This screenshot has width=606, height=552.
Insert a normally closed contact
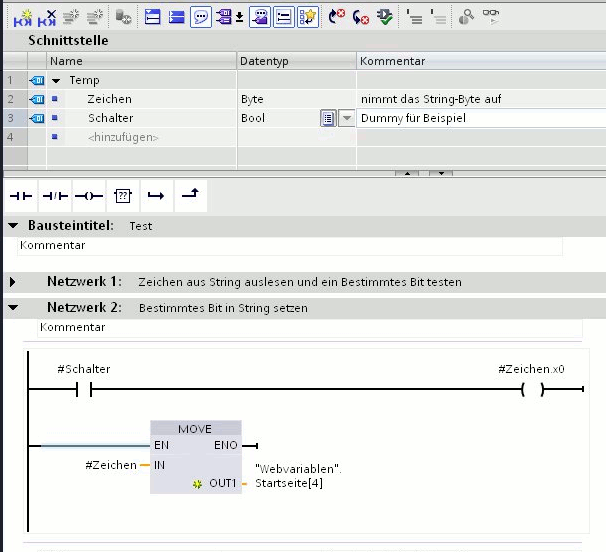click(55, 196)
